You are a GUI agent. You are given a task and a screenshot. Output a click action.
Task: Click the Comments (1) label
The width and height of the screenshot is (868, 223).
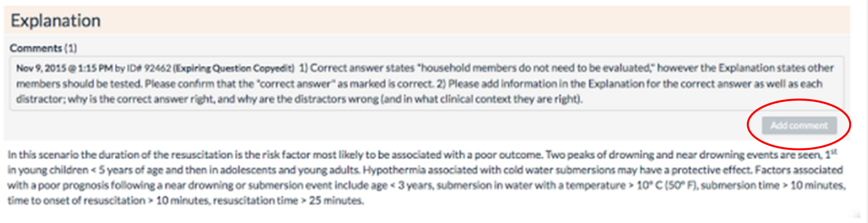[43, 48]
